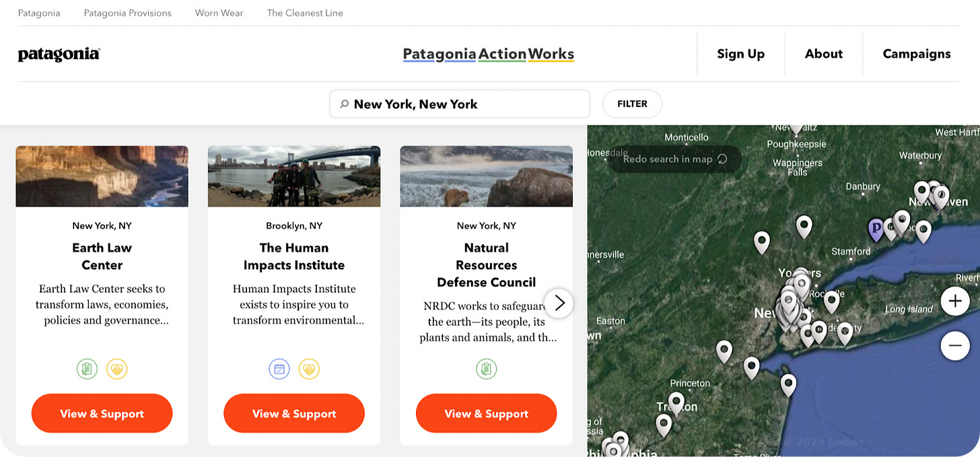Click View & Support for The Human Impacts Institute

coord(294,413)
